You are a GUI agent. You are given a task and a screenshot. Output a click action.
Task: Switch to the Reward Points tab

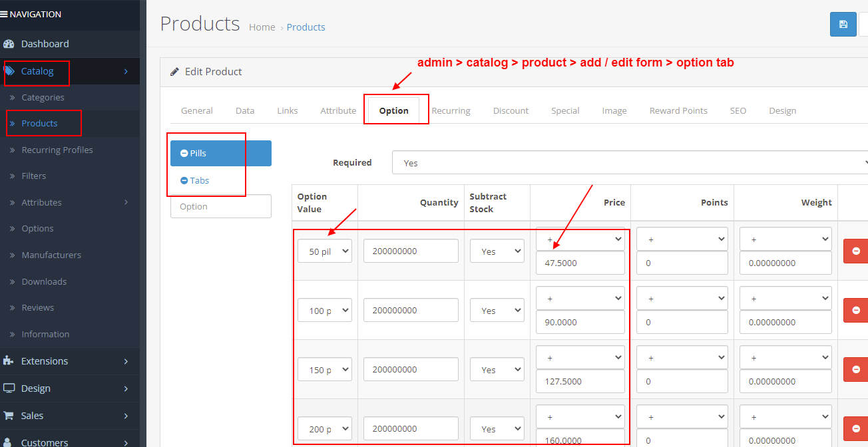click(678, 110)
